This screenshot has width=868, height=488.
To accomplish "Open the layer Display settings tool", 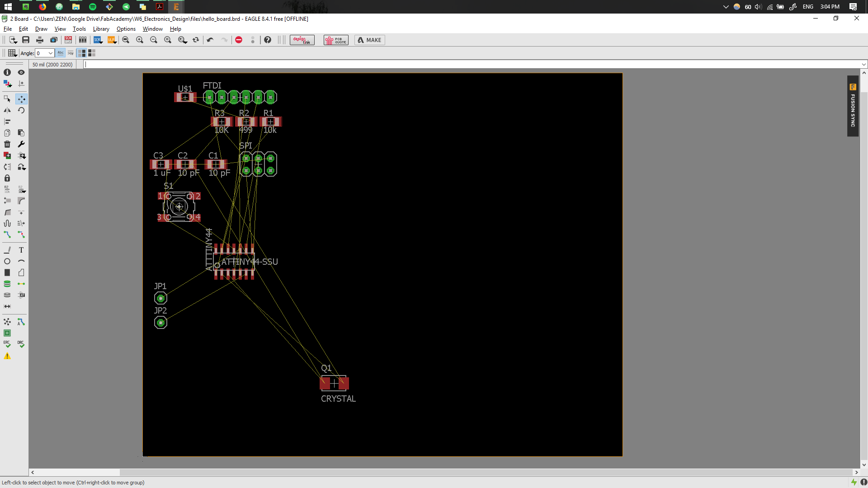I will tap(7, 84).
